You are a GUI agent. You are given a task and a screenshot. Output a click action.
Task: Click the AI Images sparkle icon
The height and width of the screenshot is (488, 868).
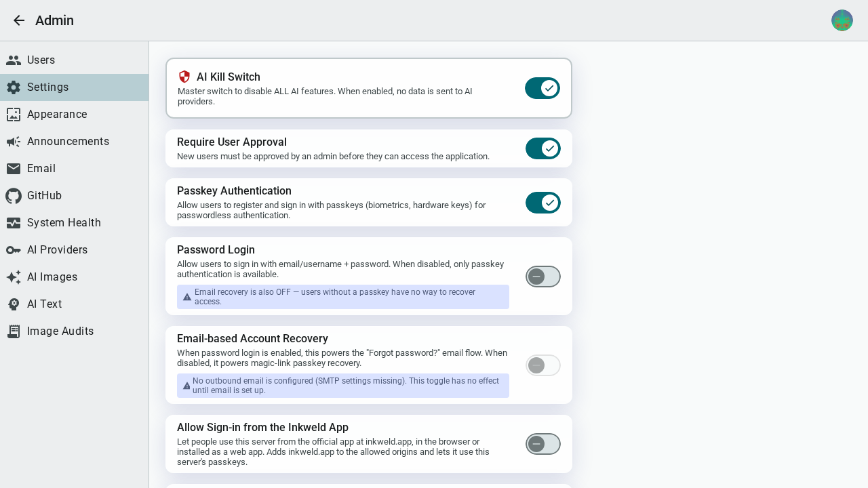14,277
